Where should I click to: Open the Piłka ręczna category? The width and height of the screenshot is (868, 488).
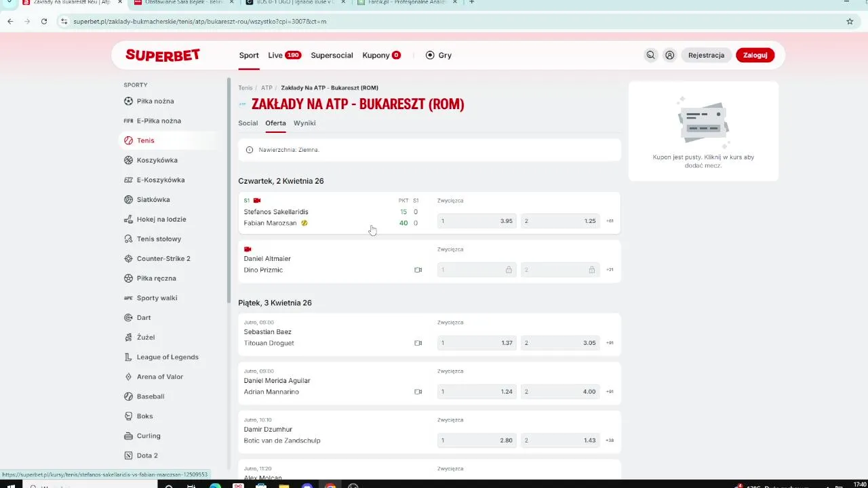150,278
